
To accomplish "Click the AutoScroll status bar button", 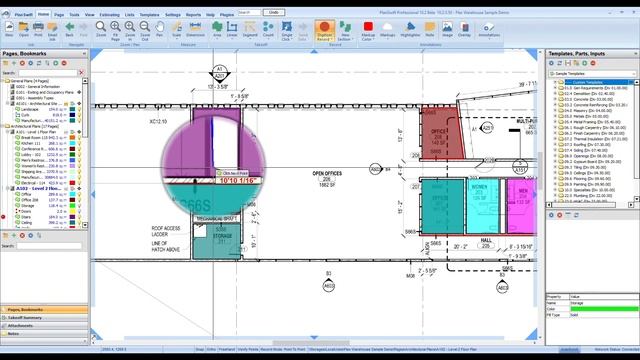I will [x=570, y=349].
